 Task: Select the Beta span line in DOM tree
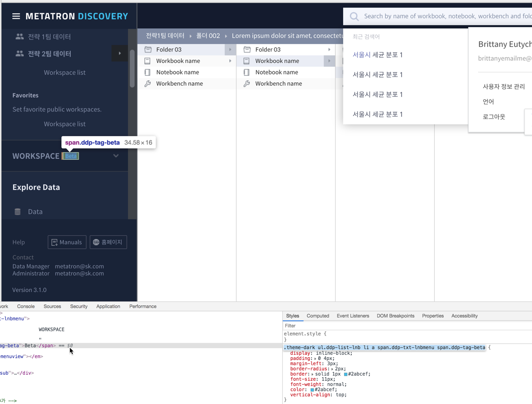coord(141,345)
